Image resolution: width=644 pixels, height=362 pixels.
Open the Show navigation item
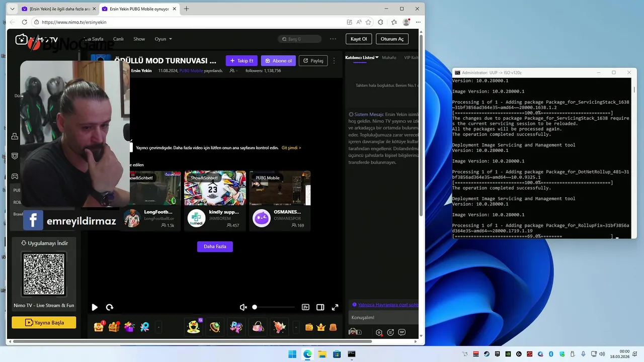click(139, 39)
